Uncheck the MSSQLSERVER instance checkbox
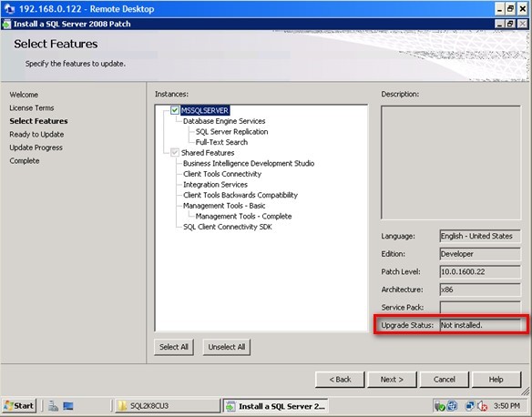532x417 pixels. [175, 110]
